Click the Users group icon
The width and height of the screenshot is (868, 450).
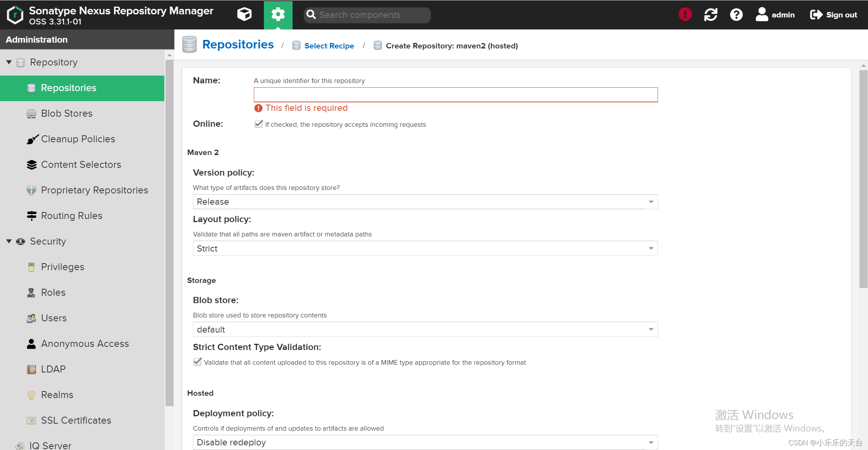click(x=31, y=318)
